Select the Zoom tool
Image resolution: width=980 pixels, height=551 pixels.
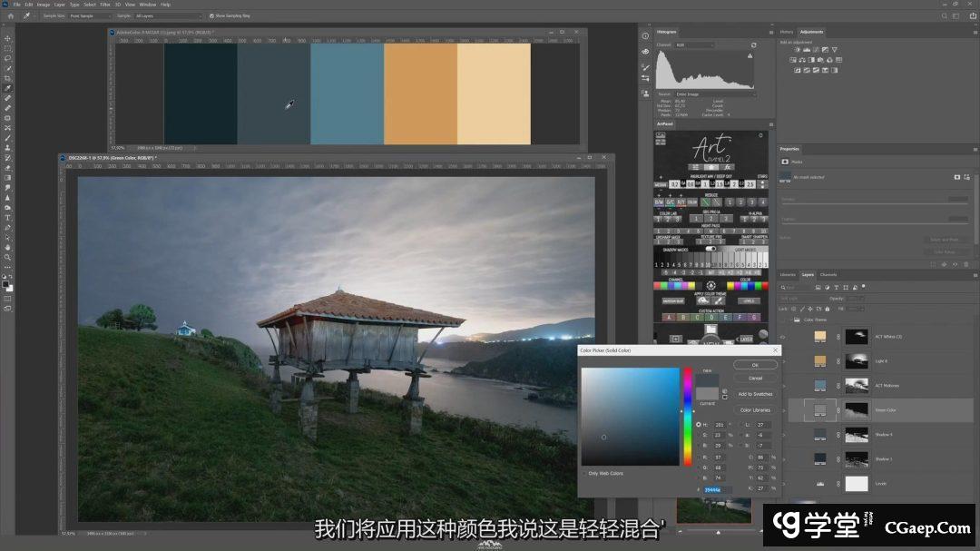click(7, 257)
